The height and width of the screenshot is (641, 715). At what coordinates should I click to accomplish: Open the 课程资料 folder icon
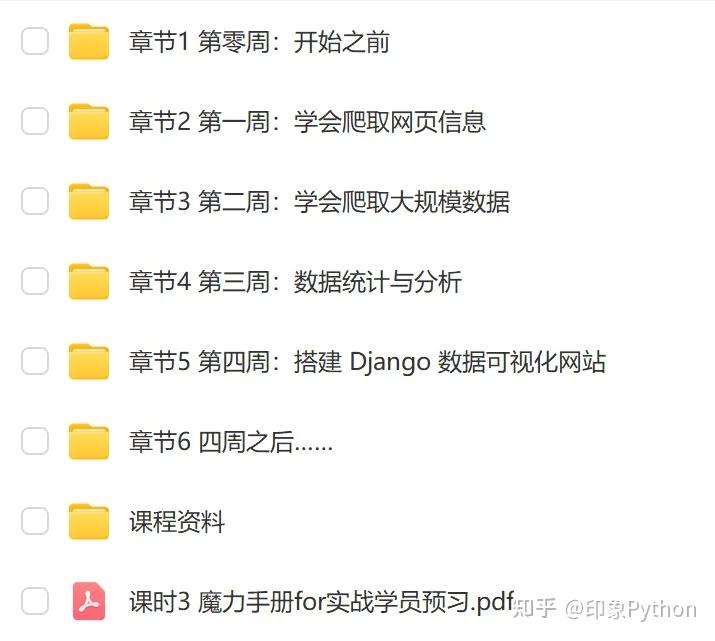pyautogui.click(x=89, y=522)
